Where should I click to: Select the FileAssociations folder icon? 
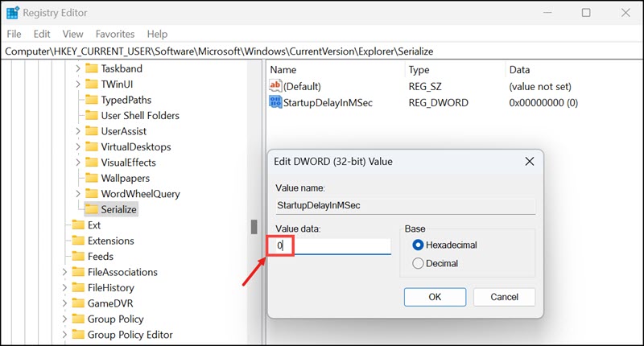(x=78, y=272)
